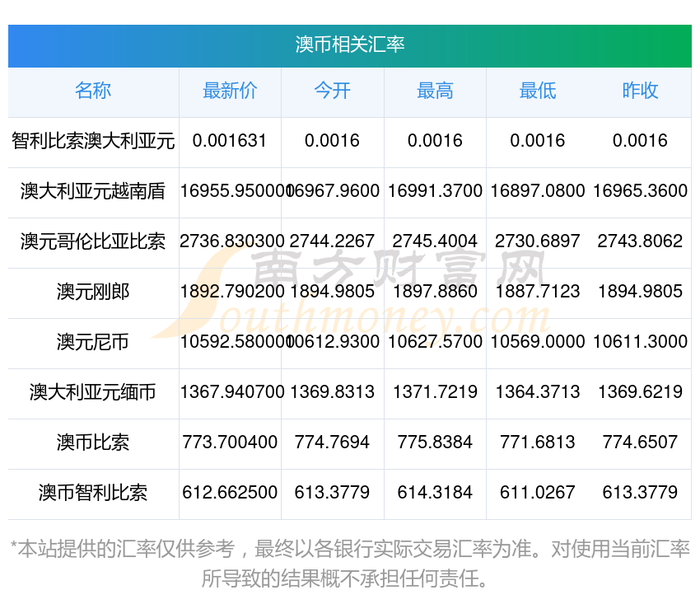Select the 澳币智利比索 row name
Viewport: 700px width, 604px height.
[93, 493]
